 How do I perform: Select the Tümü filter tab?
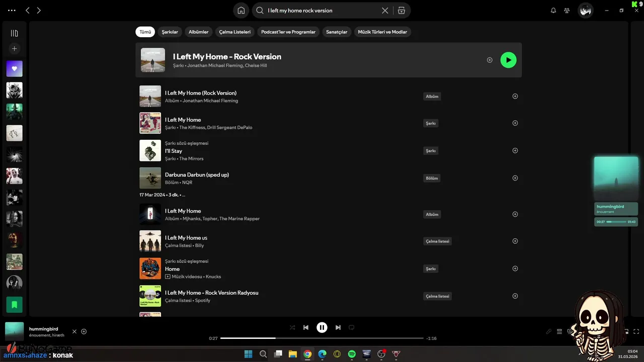click(x=145, y=32)
